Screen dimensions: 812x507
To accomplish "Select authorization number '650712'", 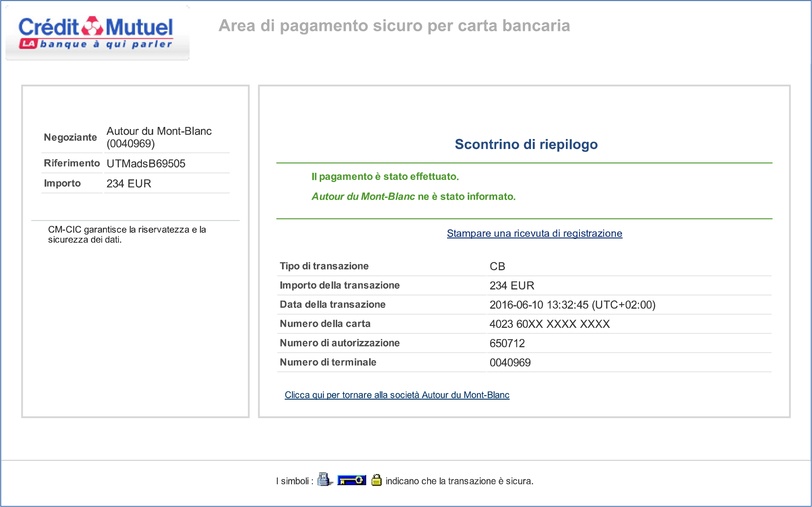I will point(507,343).
